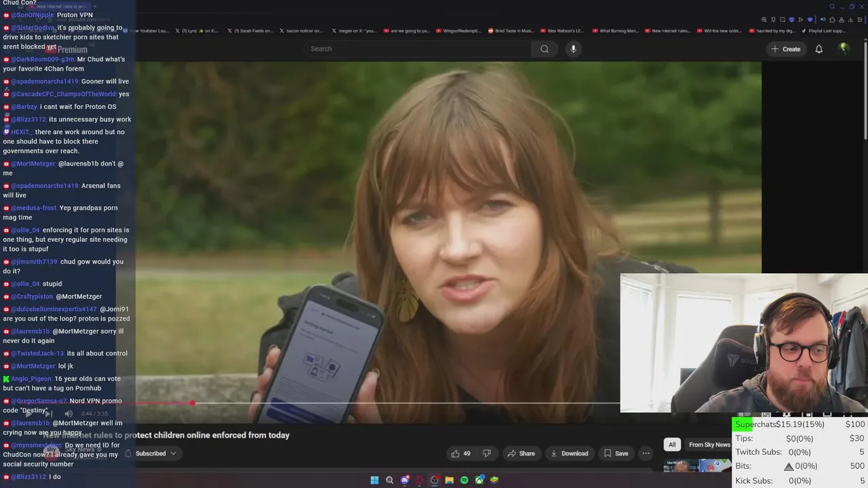Click the blue heart browser toolbar icon

pyautogui.click(x=810, y=20)
